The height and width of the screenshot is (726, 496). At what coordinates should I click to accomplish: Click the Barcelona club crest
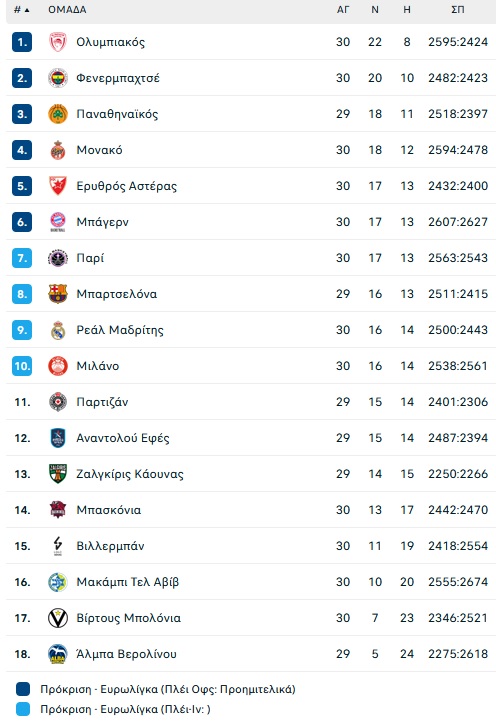coord(58,294)
